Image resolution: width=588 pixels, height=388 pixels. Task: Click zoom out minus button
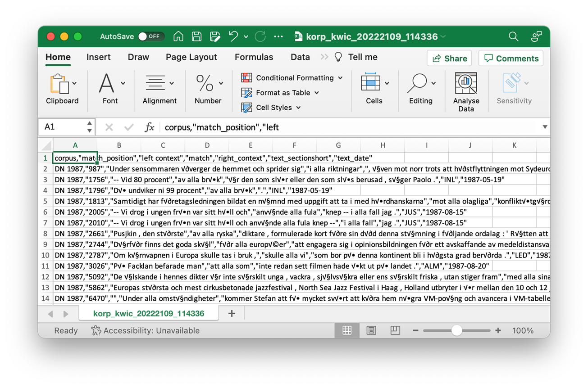tap(415, 330)
